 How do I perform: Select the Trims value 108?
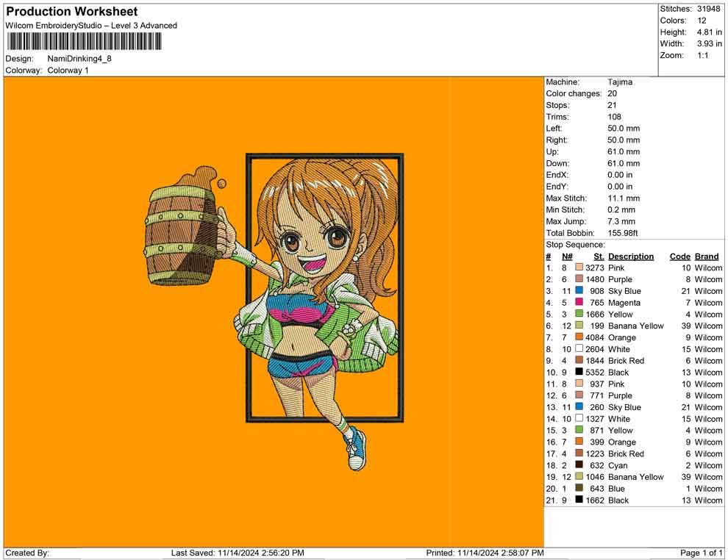pyautogui.click(x=614, y=116)
